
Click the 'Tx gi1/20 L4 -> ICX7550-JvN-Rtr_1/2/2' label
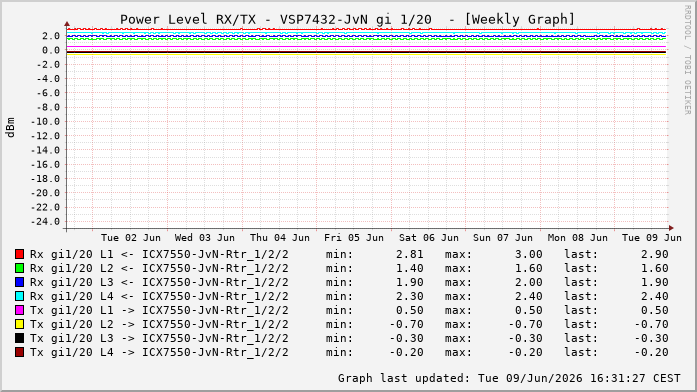pos(159,352)
